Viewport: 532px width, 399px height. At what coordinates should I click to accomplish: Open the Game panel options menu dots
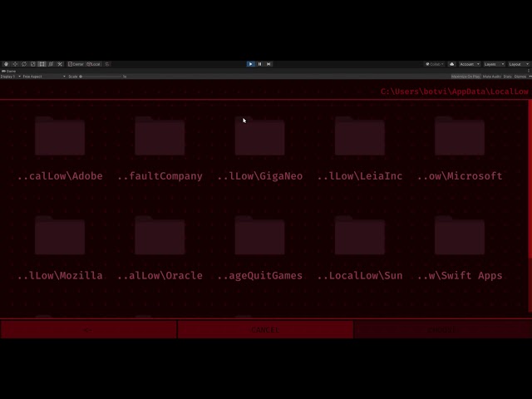pos(529,71)
